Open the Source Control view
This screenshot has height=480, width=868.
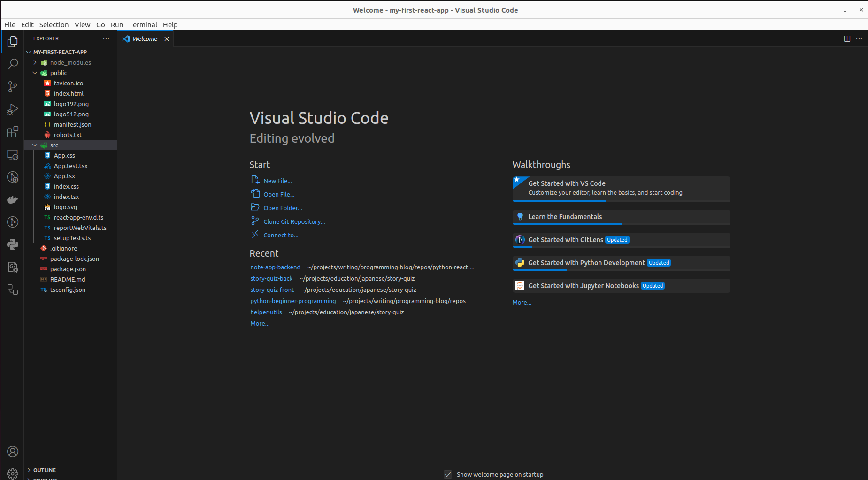(x=13, y=87)
